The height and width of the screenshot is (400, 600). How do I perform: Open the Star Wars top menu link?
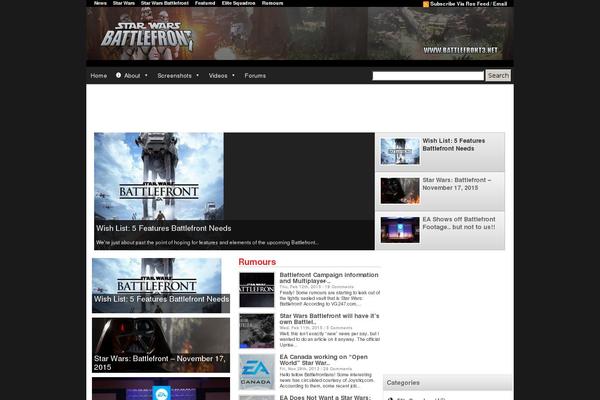(124, 3)
